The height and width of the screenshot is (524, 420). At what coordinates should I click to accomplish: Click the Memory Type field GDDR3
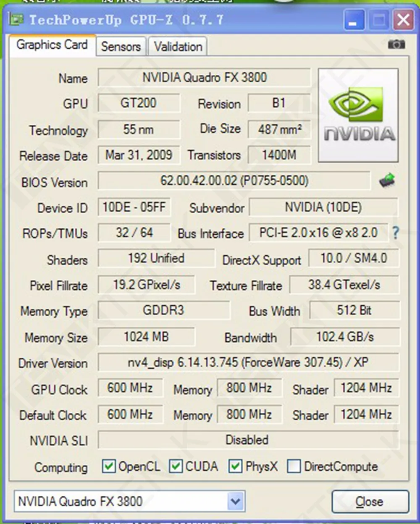coord(164,311)
